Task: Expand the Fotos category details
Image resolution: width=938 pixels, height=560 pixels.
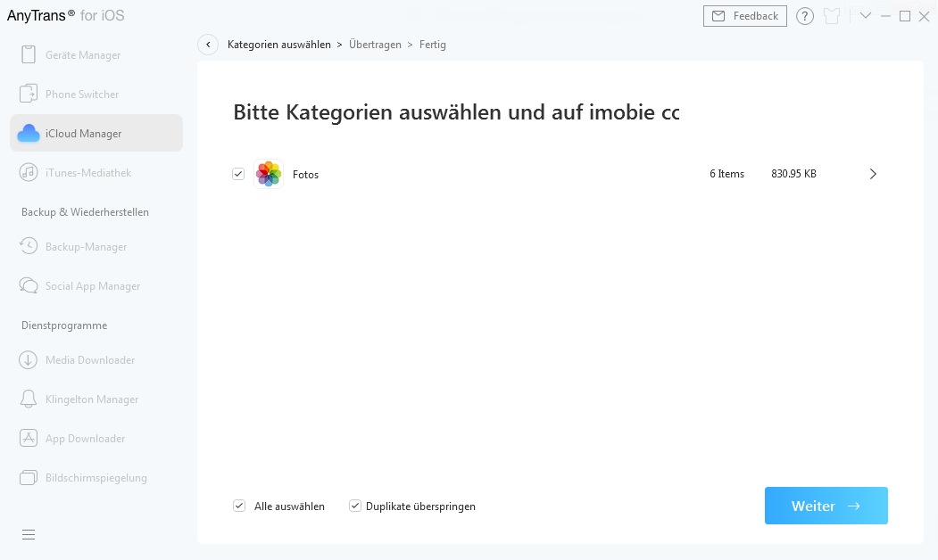Action: coord(873,173)
